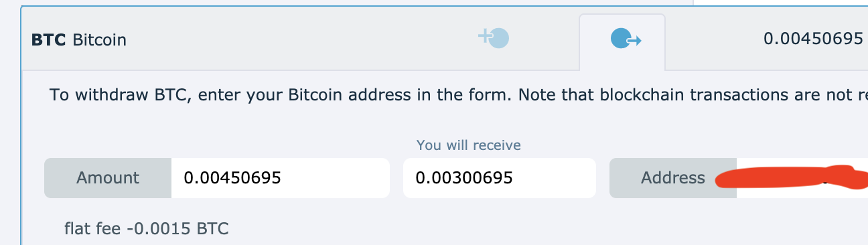Open the BTC deposit icon with plus sign
Image resolution: width=868 pixels, height=245 pixels.
(494, 38)
